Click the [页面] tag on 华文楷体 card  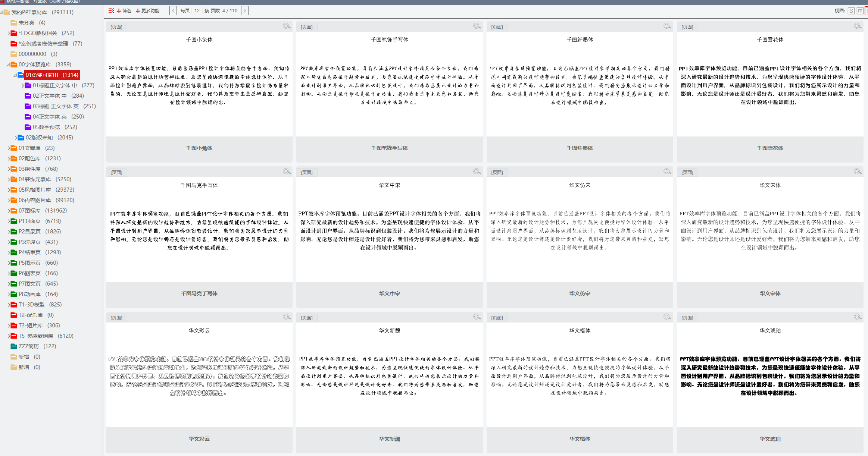point(497,318)
